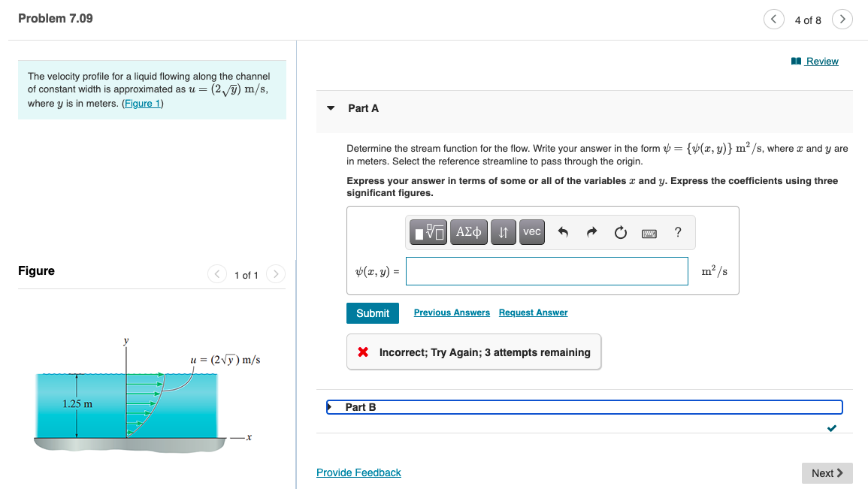Show keyboard shortcuts icon
868x489 pixels.
(649, 234)
